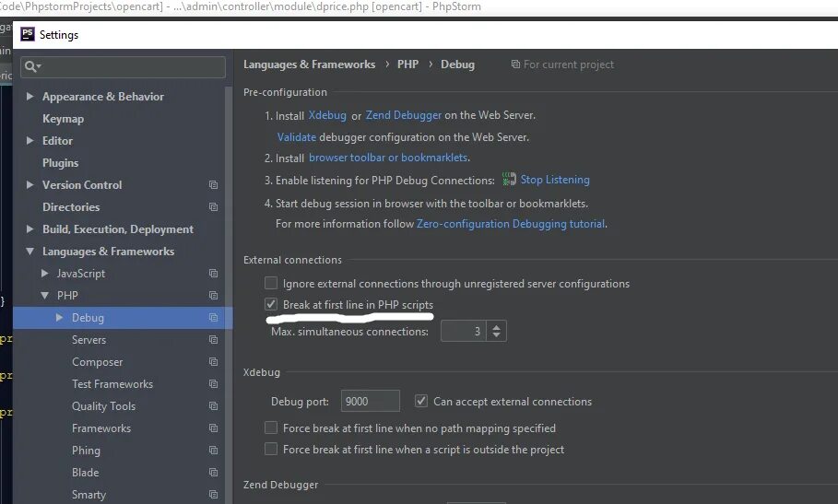Open the Xdebug link
Viewport: 838px width, 504px height.
tap(327, 115)
